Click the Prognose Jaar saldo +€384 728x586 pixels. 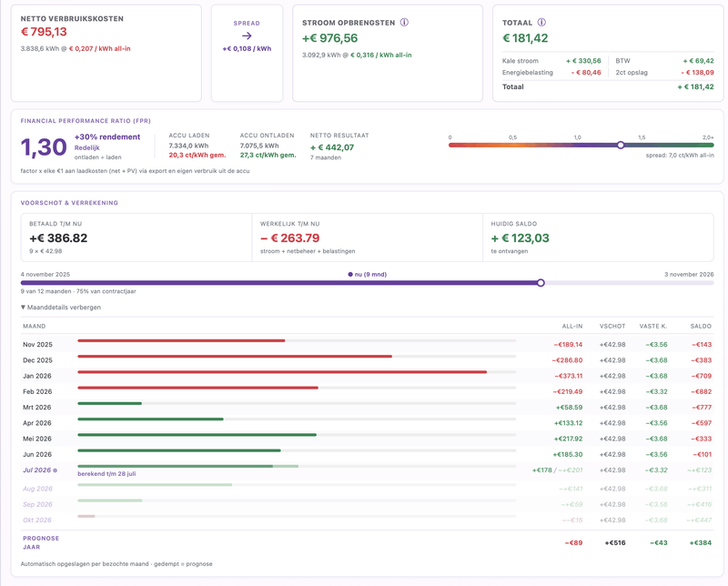point(701,543)
